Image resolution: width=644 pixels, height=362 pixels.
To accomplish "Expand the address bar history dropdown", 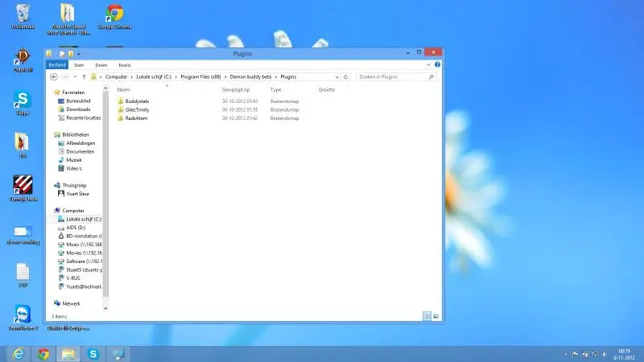I will coord(336,77).
